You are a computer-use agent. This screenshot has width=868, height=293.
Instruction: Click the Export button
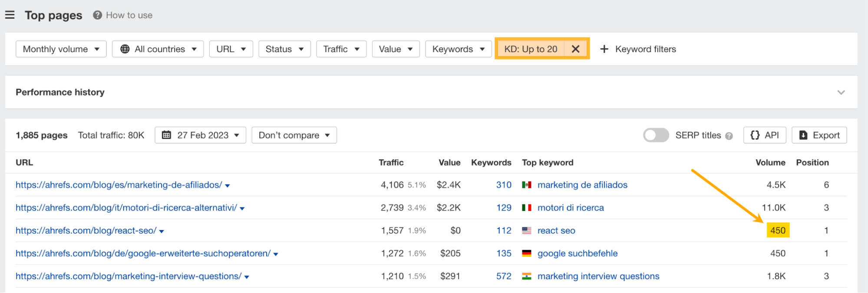(x=819, y=135)
